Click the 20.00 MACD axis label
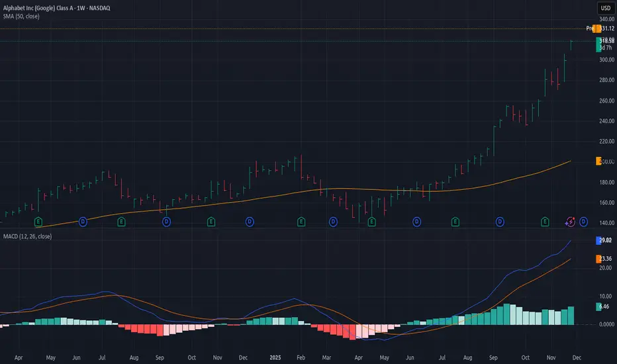This screenshot has width=617, height=364. (x=606, y=267)
